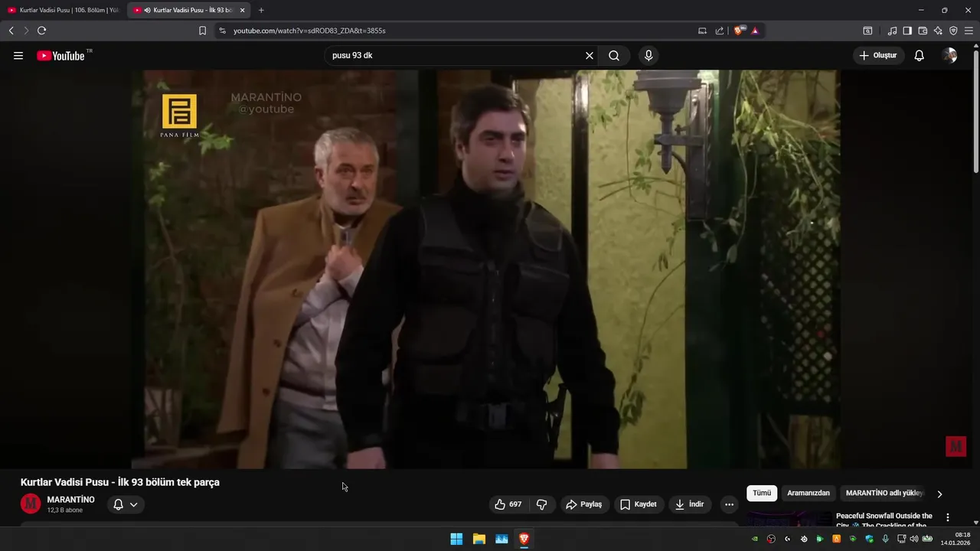Toggle the Brave sidebar panel
This screenshot has height=551, width=980.
[907, 31]
